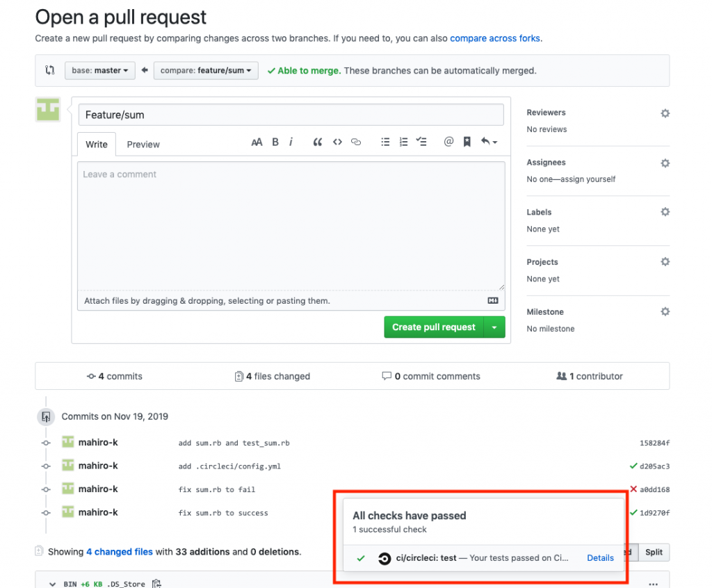The image size is (712, 588).
Task: Create a numbered list in the comment
Action: pos(404,142)
